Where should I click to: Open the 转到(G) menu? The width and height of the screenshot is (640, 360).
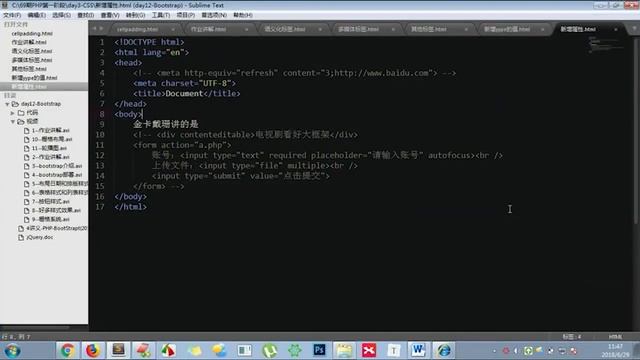135,15
